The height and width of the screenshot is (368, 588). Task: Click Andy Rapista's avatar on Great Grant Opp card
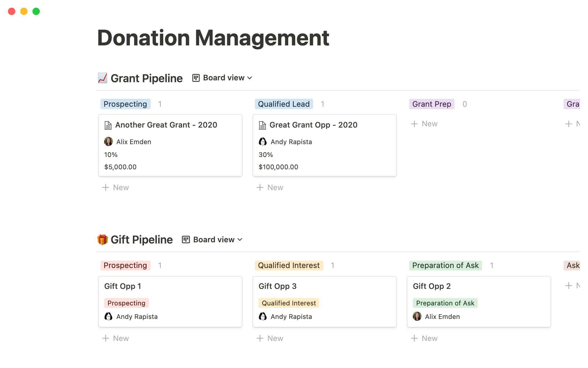263,142
